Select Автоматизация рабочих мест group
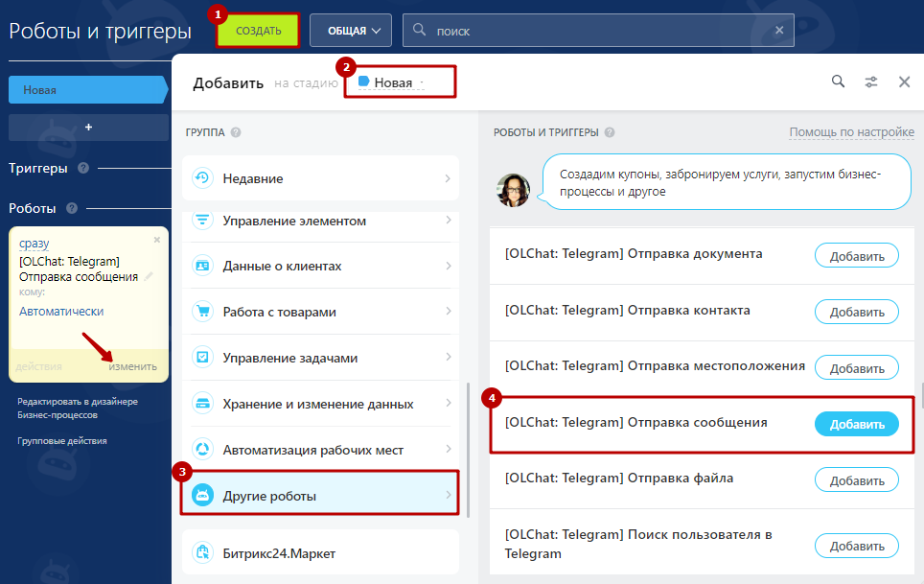924x584 pixels. [320, 450]
